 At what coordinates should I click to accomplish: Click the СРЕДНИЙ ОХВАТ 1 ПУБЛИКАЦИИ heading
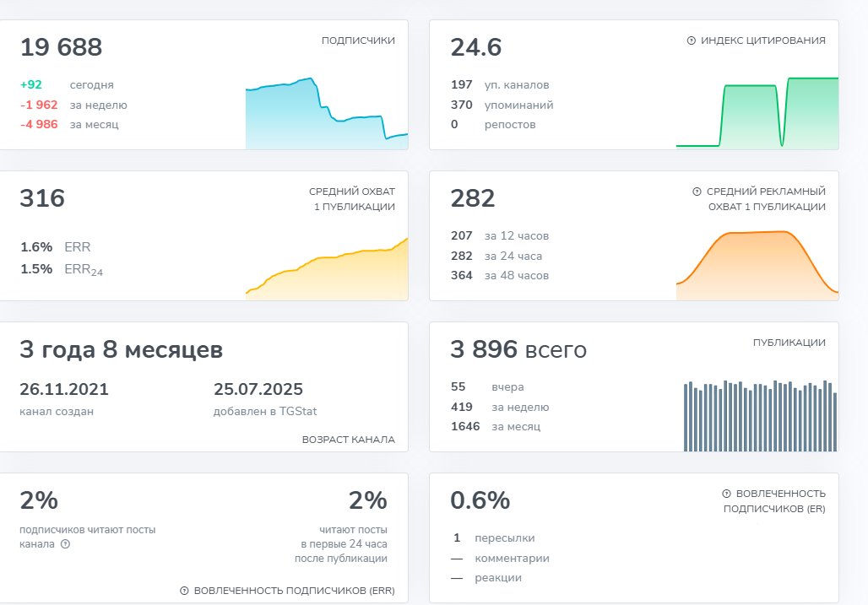(x=351, y=199)
